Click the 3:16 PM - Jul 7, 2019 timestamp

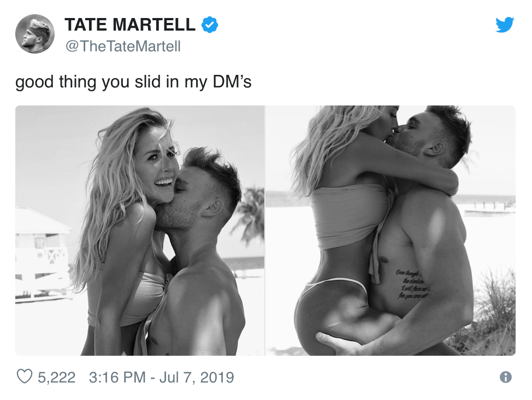point(160,377)
